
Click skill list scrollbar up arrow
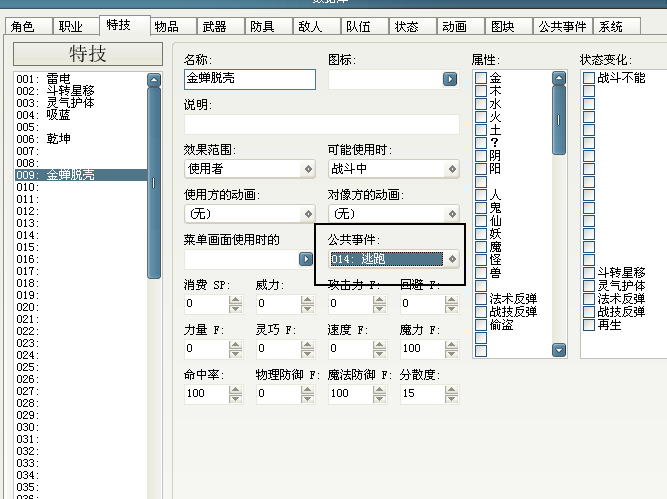[154, 80]
